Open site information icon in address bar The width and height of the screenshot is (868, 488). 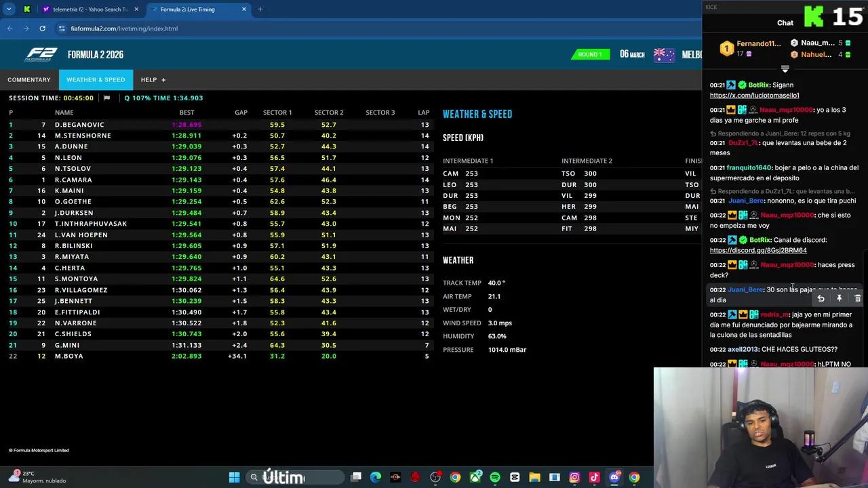coord(62,28)
